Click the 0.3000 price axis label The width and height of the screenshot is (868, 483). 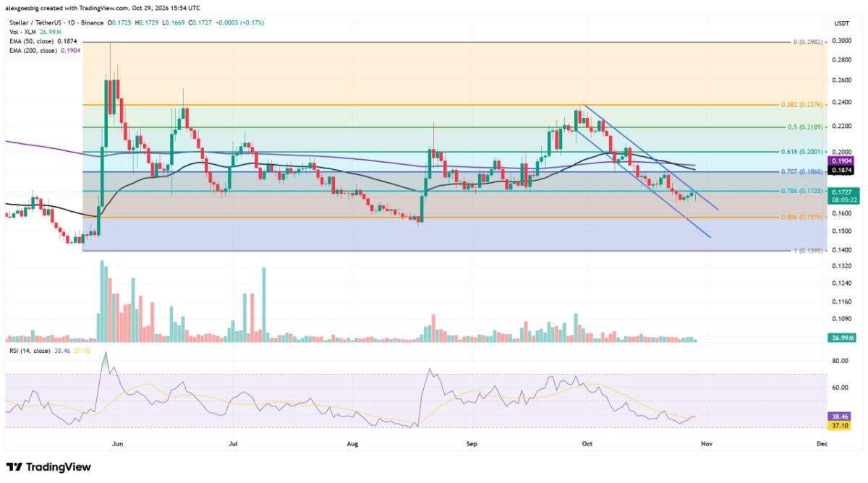[842, 41]
